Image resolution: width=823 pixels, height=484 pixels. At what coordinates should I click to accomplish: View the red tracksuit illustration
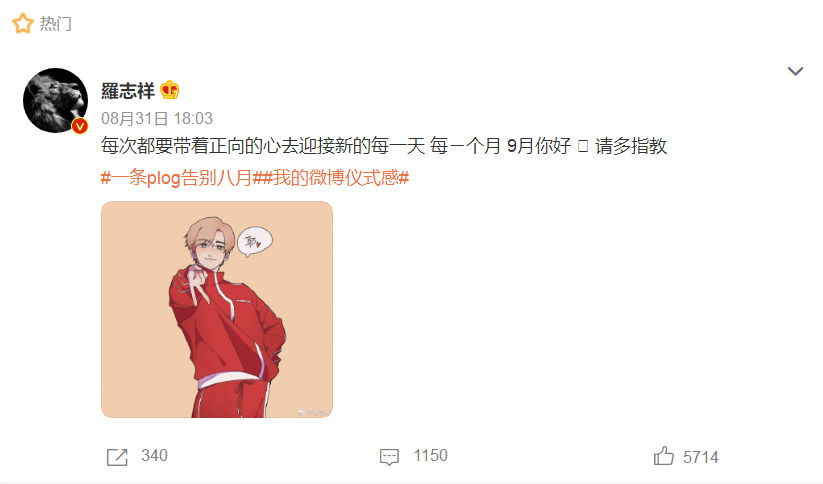pyautogui.click(x=217, y=309)
